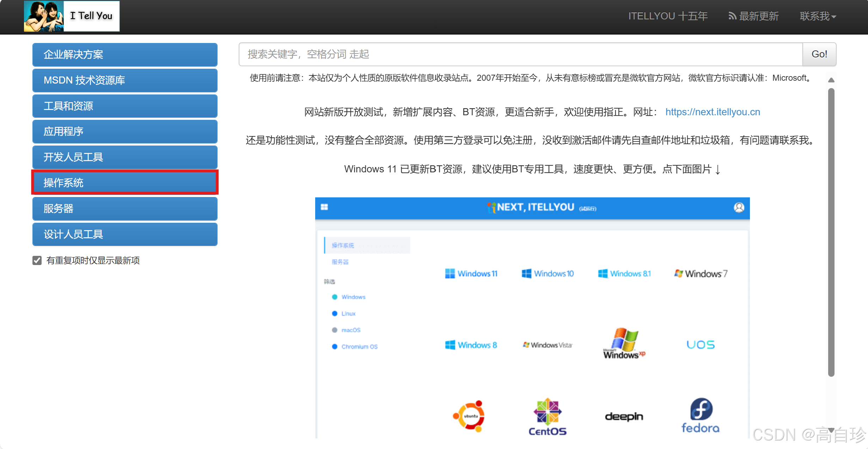Viewport: 868px width, 449px height.
Task: Click the Windows 11 logo in preview
Action: coord(471,273)
